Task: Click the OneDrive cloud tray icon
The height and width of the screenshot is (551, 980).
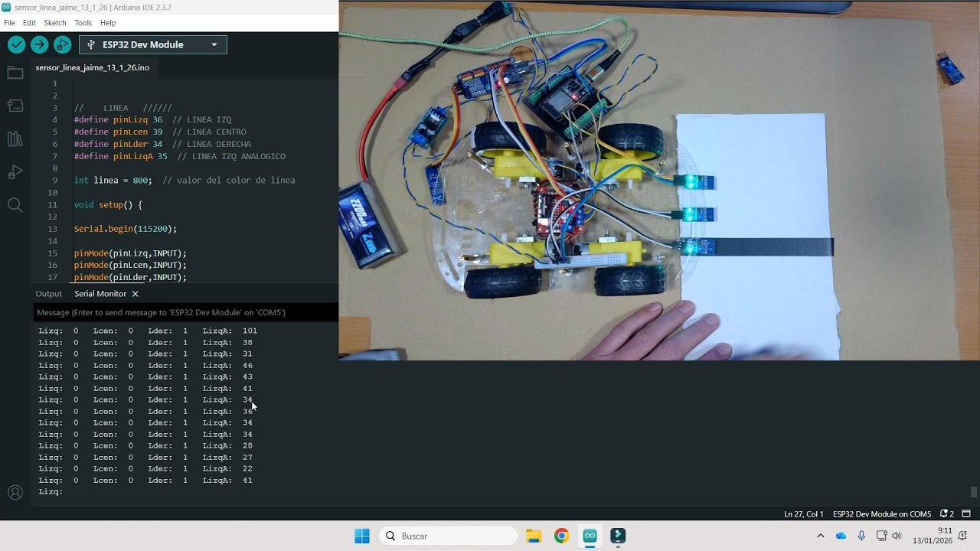Action: pos(841,536)
